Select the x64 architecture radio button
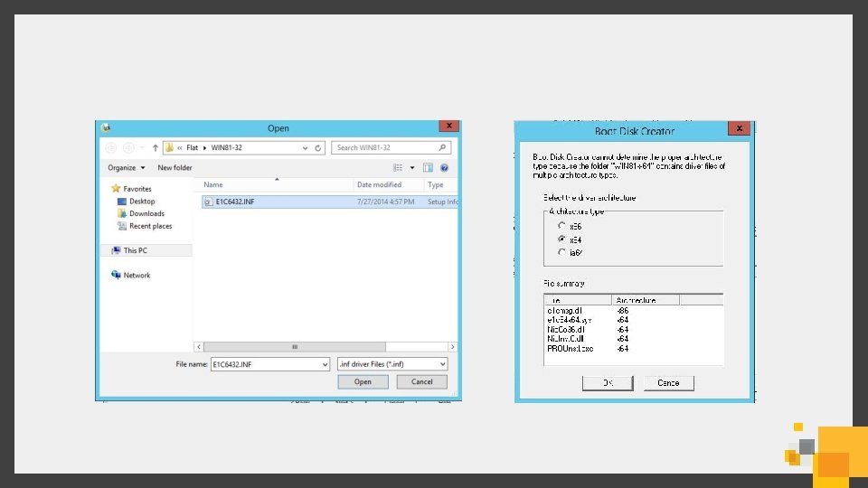868x488 pixels. (561, 239)
